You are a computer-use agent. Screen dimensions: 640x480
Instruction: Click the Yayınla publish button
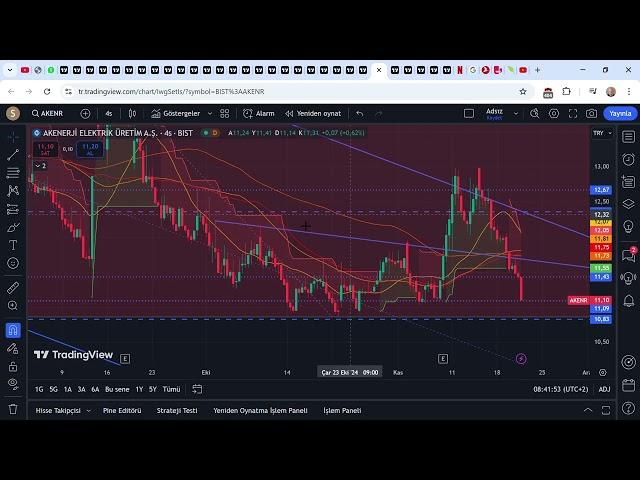tap(620, 113)
